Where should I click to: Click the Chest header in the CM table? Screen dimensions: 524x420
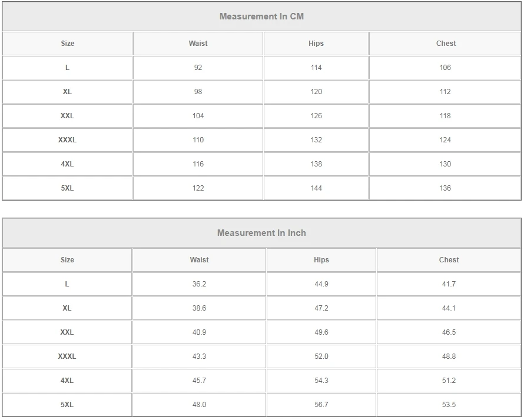tap(446, 44)
